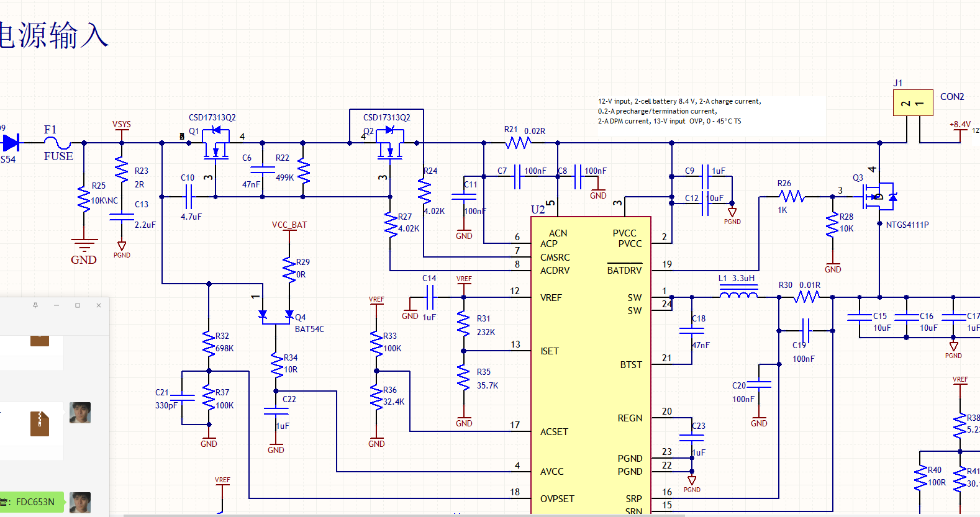The height and width of the screenshot is (517, 980).
Task: Select capacitor C21 330pF symbol
Action: (x=182, y=397)
